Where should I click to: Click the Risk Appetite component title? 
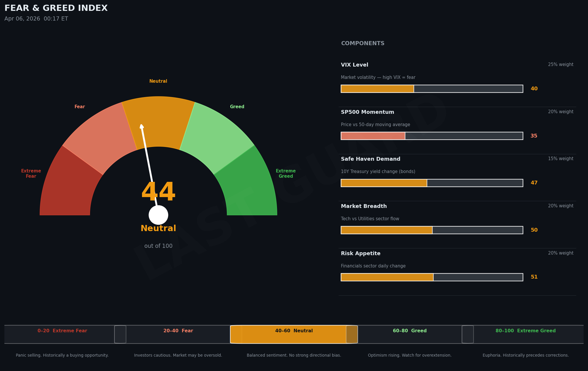coord(361,253)
